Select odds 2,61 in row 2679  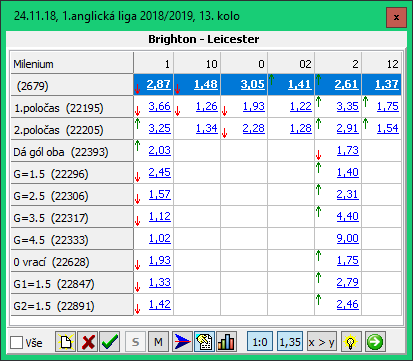347,84
